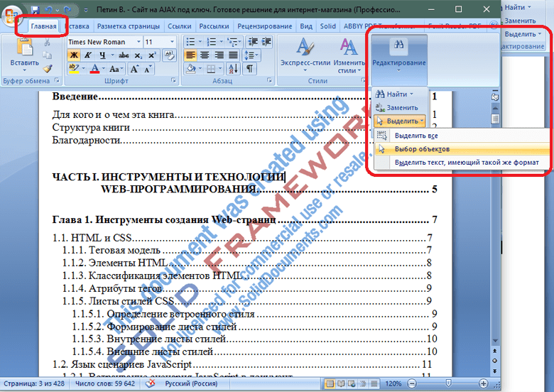Switch to the Рассылки tab
This screenshot has height=392, width=554.
point(214,26)
